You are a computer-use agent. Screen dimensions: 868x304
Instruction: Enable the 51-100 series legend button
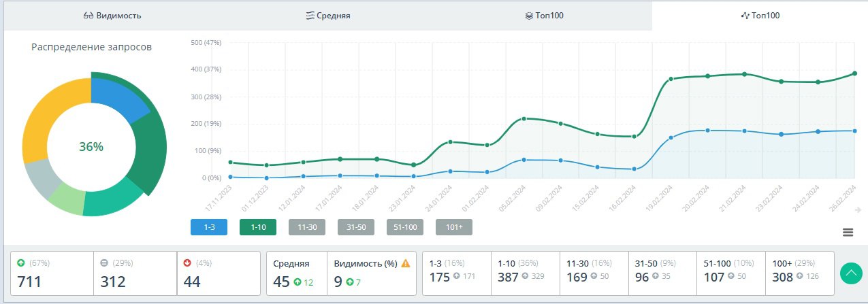click(405, 228)
